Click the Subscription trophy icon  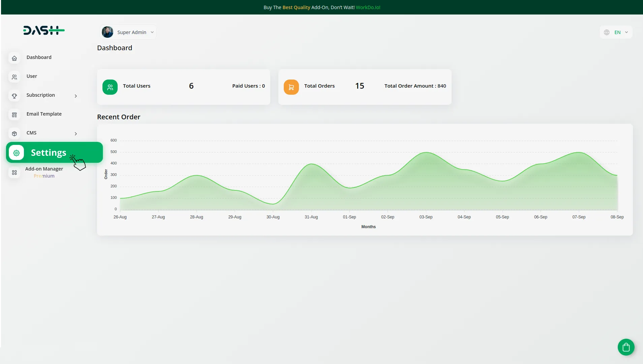coord(14,96)
